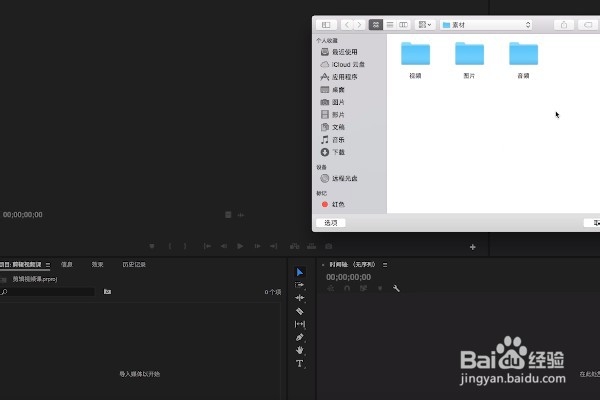Viewport: 600px width, 400px height.
Task: Select the Hand tool
Action: tap(300, 350)
